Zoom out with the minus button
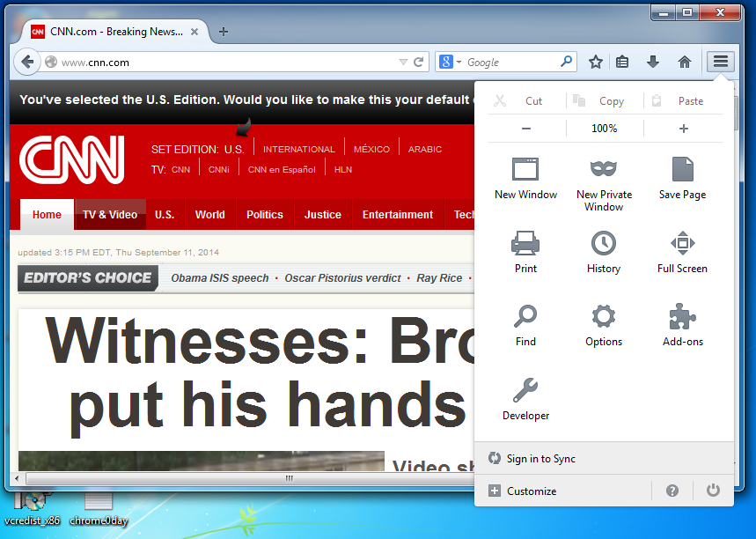The width and height of the screenshot is (756, 539). pyautogui.click(x=526, y=129)
